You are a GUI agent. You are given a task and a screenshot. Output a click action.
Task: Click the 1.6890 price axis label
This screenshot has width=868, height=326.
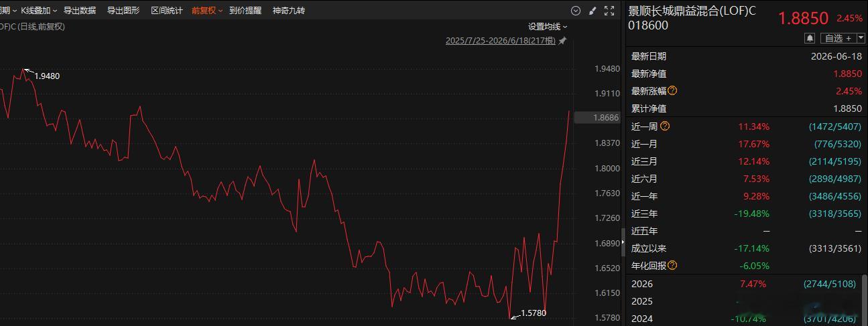pyautogui.click(x=606, y=243)
